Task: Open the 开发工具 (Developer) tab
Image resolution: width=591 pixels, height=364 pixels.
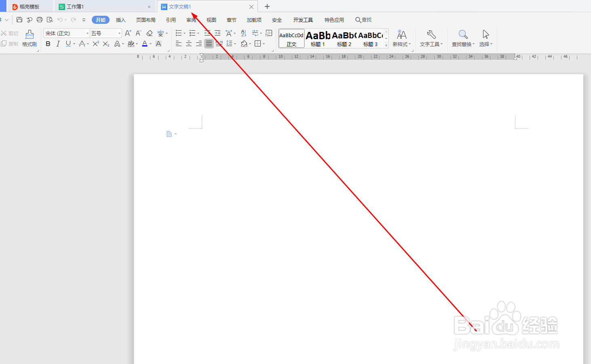Action: coord(303,20)
